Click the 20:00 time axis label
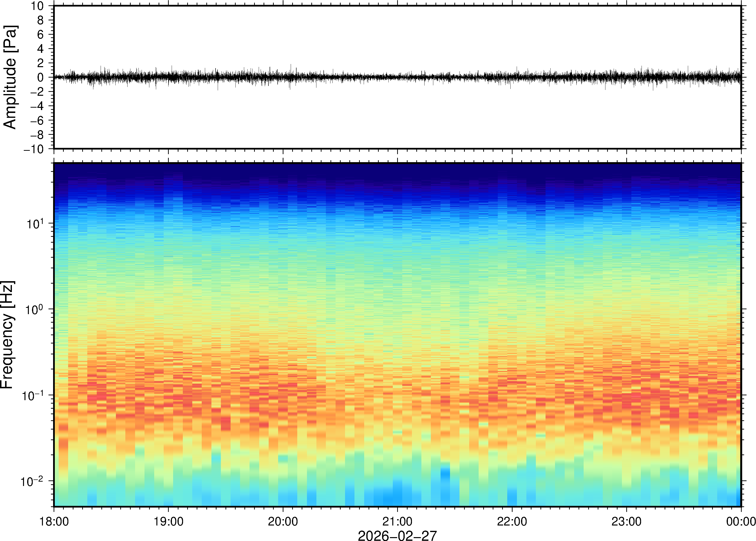The height and width of the screenshot is (541, 756). click(x=283, y=521)
